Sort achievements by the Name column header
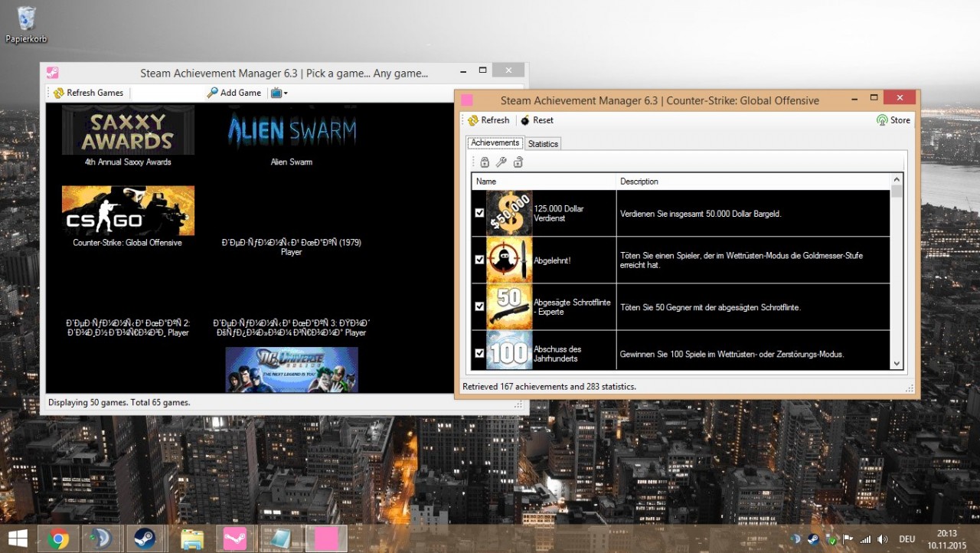The width and height of the screenshot is (980, 553). click(544, 182)
